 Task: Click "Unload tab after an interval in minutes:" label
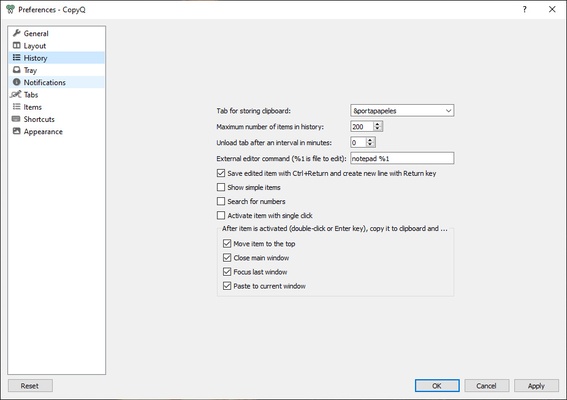pyautogui.click(x=274, y=142)
